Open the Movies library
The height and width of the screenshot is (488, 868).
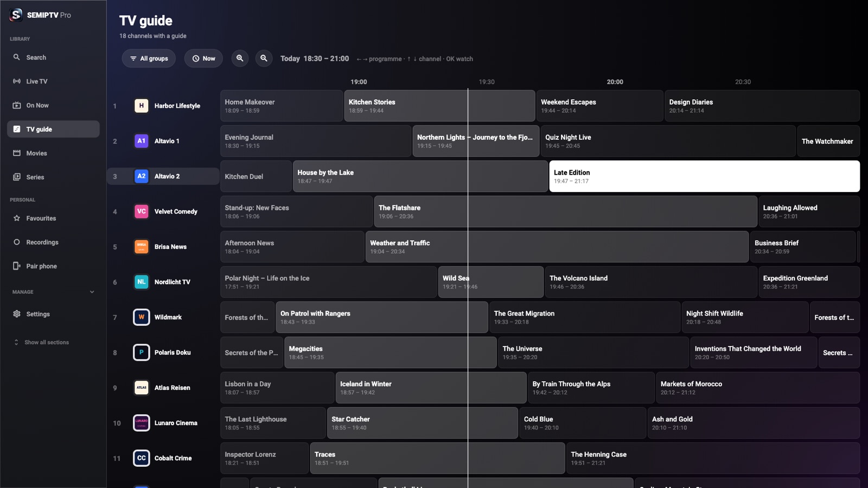53,153
